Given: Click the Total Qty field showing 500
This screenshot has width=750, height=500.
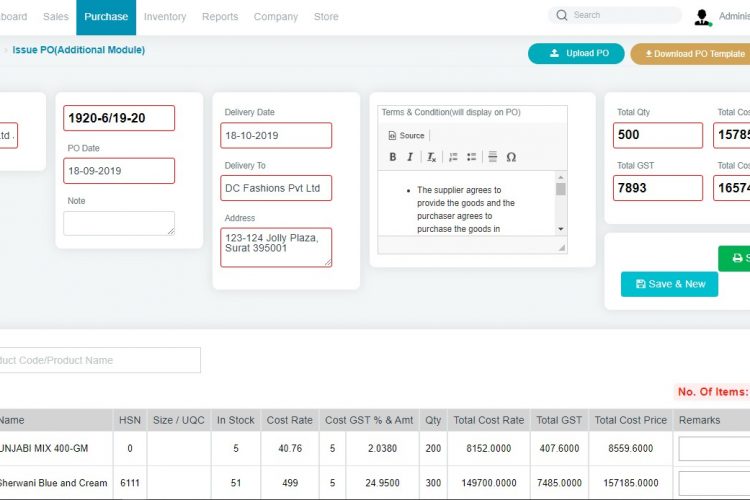Looking at the screenshot, I should click(658, 135).
